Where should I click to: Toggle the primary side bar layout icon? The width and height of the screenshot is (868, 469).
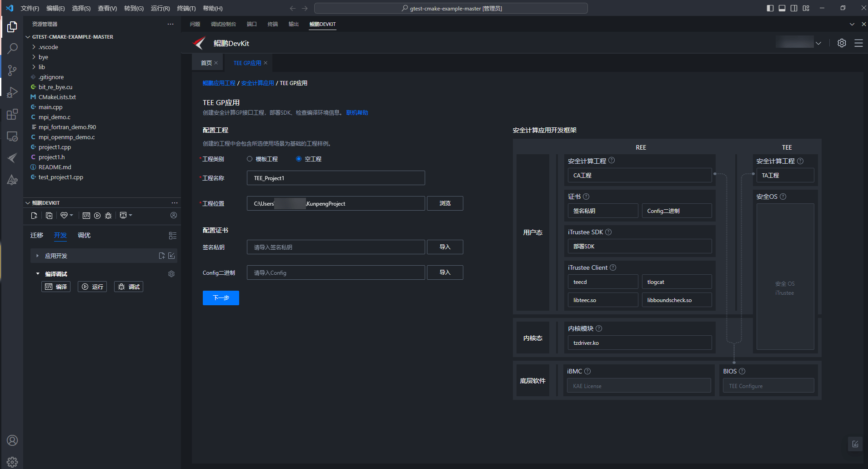click(770, 8)
